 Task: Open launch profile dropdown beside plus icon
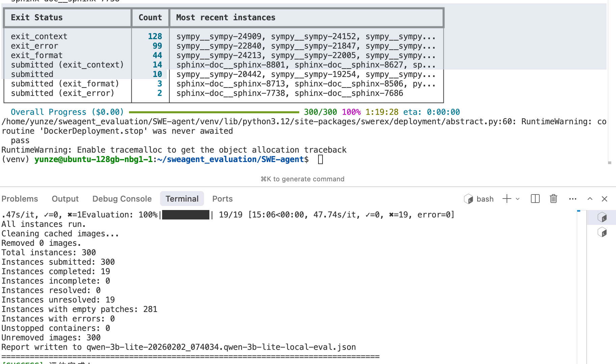[x=517, y=199]
